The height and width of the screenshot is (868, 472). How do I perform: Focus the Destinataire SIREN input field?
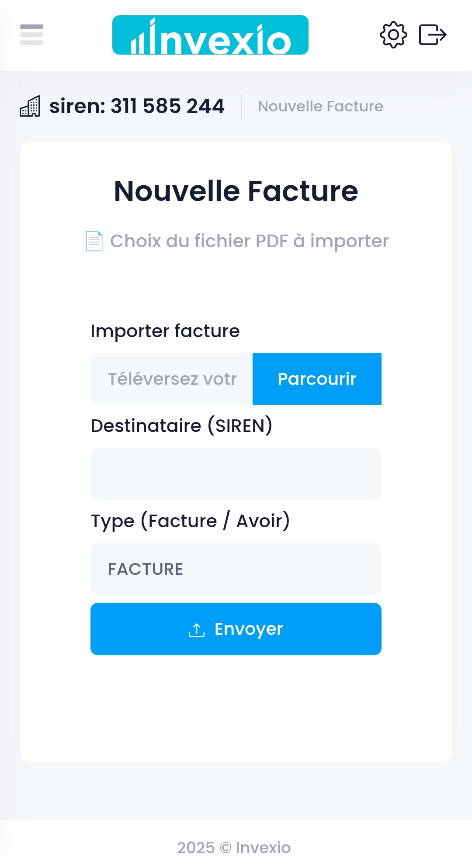[236, 474]
